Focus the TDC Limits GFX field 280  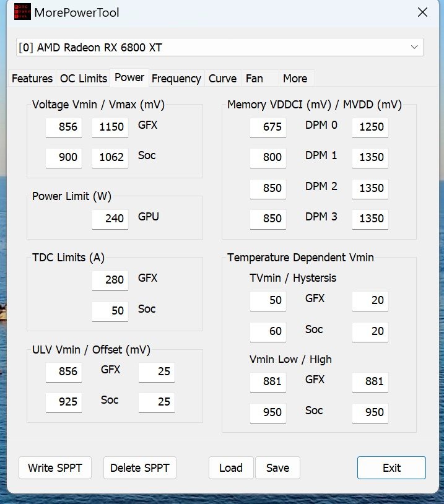[x=110, y=280]
